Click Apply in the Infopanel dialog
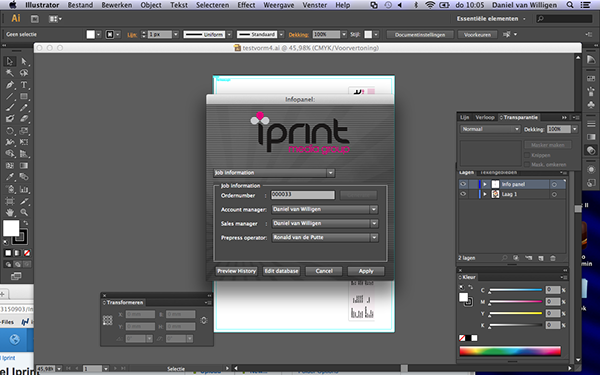 click(x=366, y=271)
